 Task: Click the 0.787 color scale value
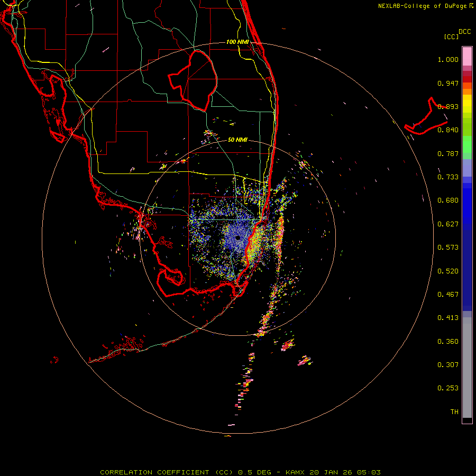[x=448, y=153]
